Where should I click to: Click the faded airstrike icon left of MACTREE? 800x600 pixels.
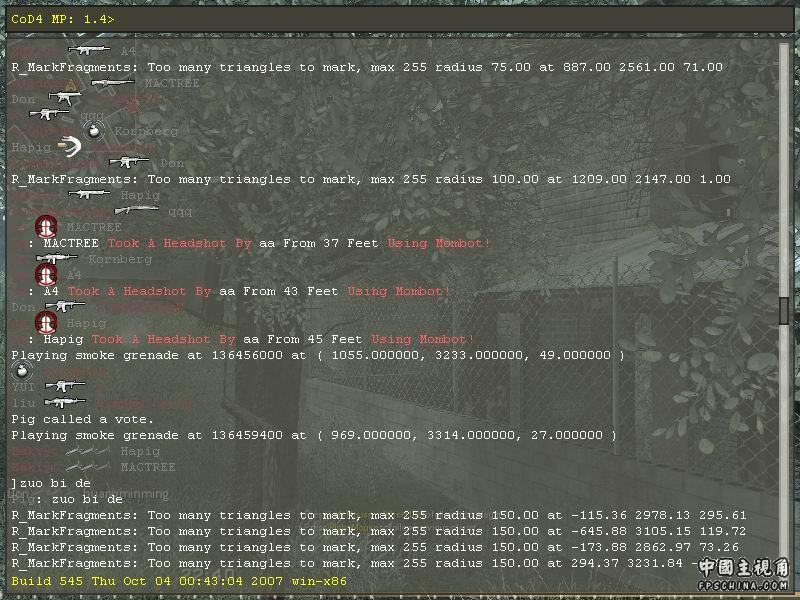click(x=88, y=467)
